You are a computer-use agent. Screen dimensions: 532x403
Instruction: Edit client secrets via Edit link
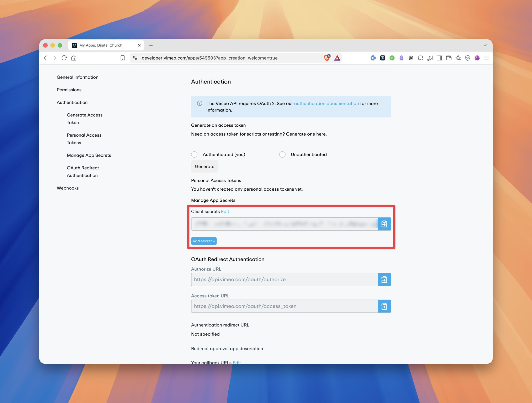225,212
